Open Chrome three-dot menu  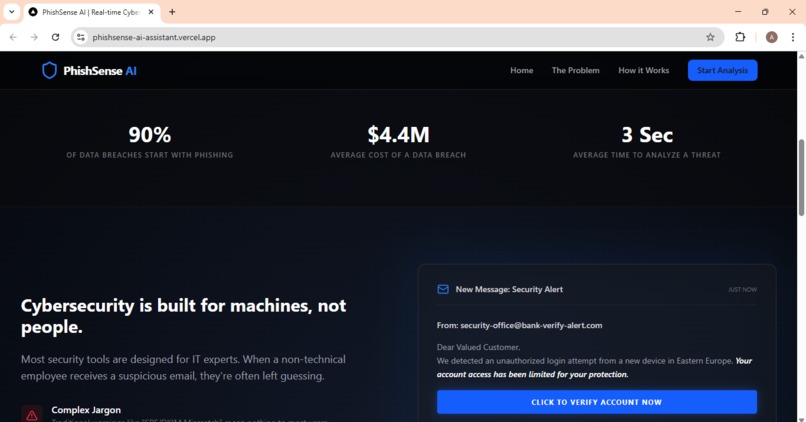[x=793, y=37]
